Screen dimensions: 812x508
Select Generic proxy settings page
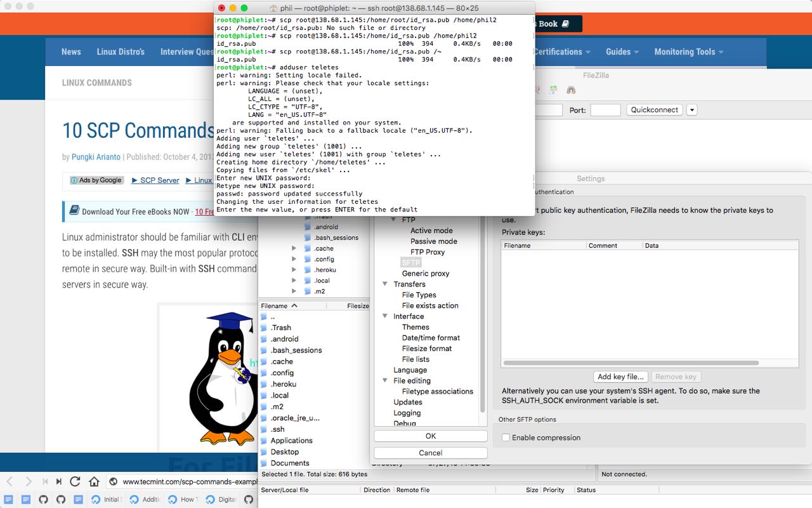[x=426, y=274]
